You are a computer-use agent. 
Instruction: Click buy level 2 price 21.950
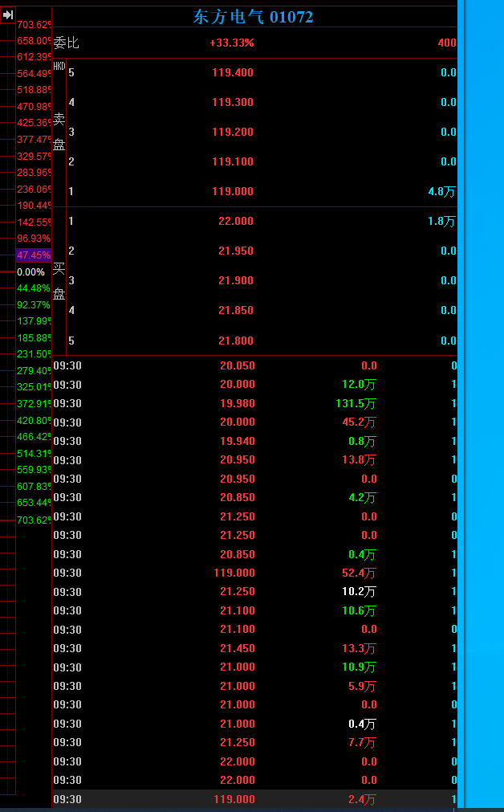[236, 251]
